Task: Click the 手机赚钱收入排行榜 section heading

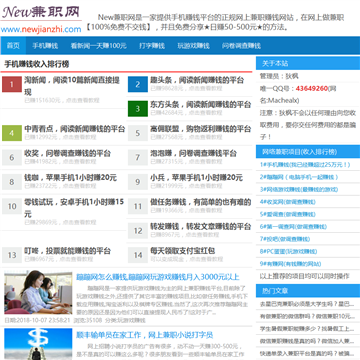Action: coord(37,64)
